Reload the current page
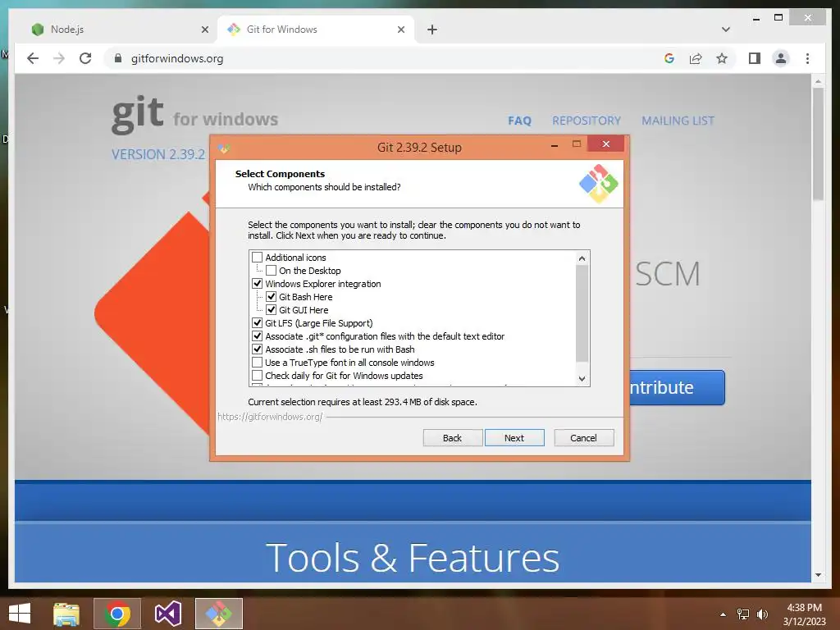Screen dimensions: 840x630 [x=85, y=58]
